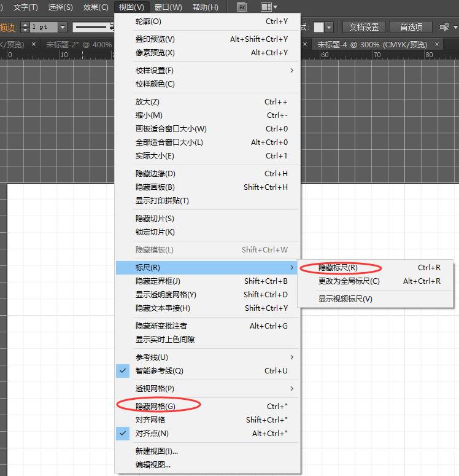The image size is (459, 476).
Task: Open the 文字(T) menu
Action: [x=26, y=7]
